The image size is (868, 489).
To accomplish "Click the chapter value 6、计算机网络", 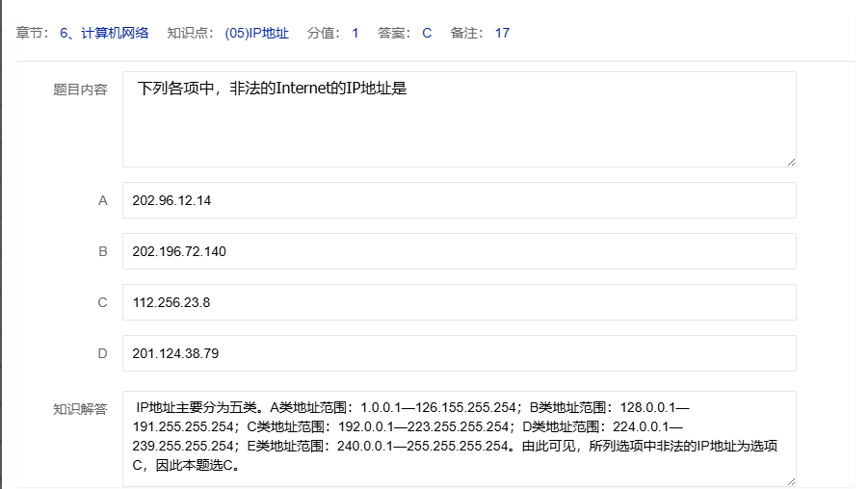I will 104,33.
